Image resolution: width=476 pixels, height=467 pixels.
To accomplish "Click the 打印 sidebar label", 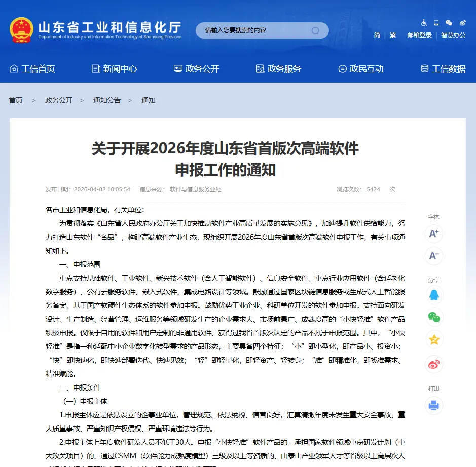I will coord(433,388).
